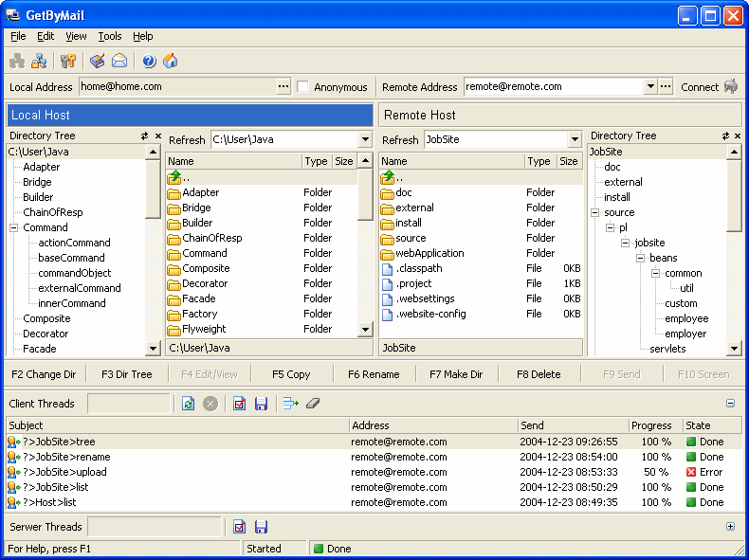
Task: Click the Flyweight folder icon
Action: (x=174, y=330)
